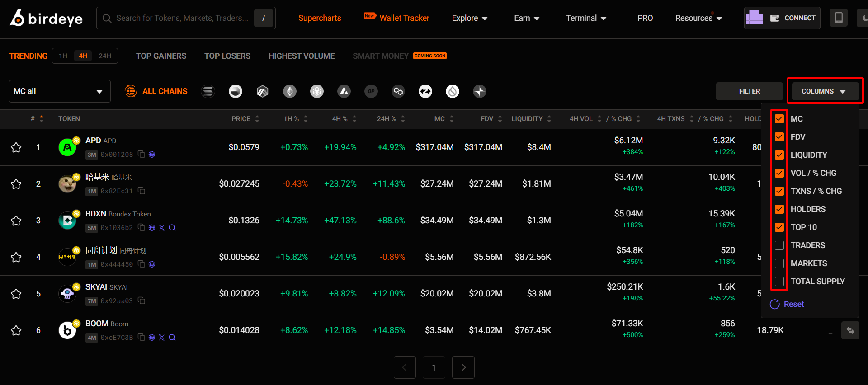Open the MC all dropdown
Image resolution: width=868 pixels, height=385 pixels.
click(x=60, y=91)
